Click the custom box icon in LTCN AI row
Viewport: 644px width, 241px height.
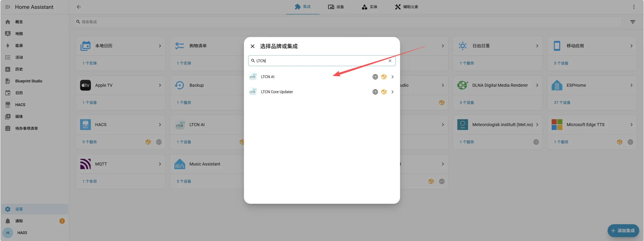click(x=384, y=77)
